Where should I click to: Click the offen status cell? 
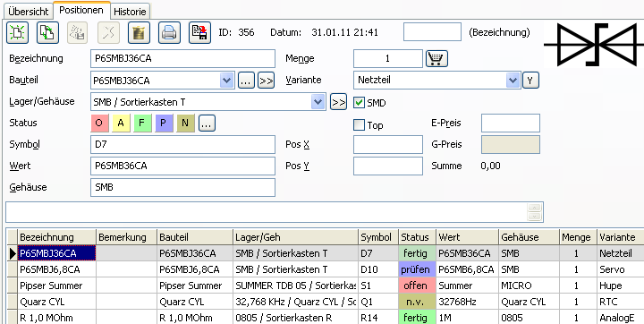click(x=418, y=286)
